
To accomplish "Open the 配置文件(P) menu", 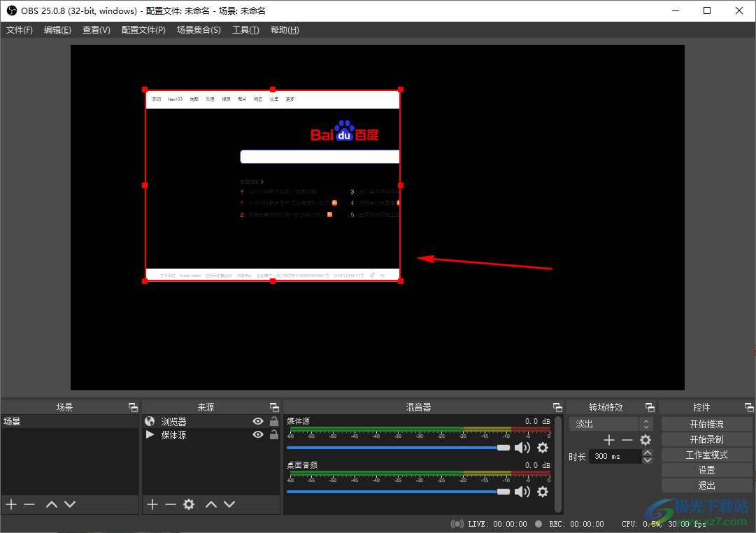I will pos(143,30).
